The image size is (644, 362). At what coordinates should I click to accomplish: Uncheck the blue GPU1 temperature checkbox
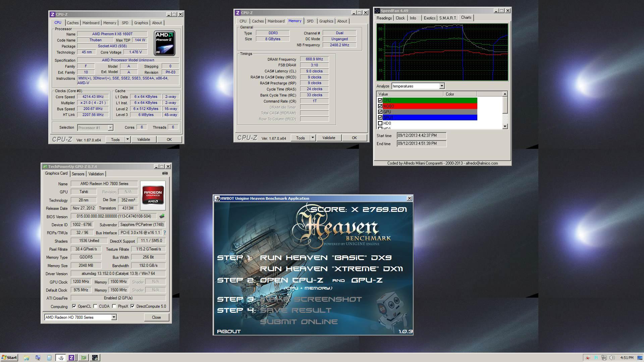380,117
